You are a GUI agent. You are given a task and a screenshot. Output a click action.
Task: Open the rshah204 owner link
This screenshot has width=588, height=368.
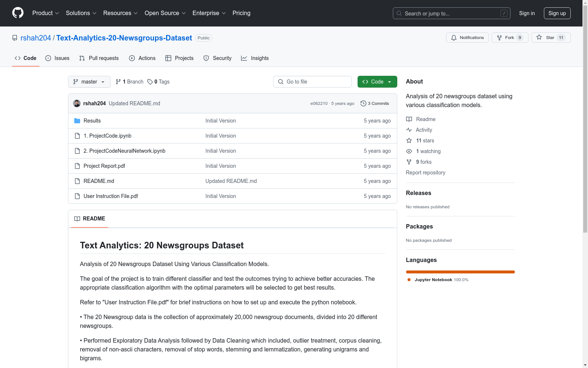[36, 38]
